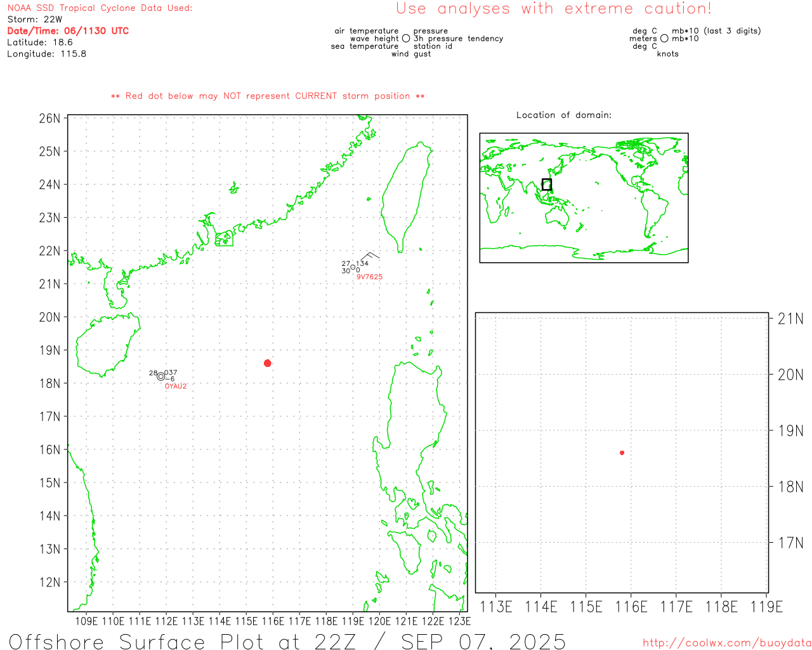
Task: Click the 17N label on inset map
Action: pos(790,543)
